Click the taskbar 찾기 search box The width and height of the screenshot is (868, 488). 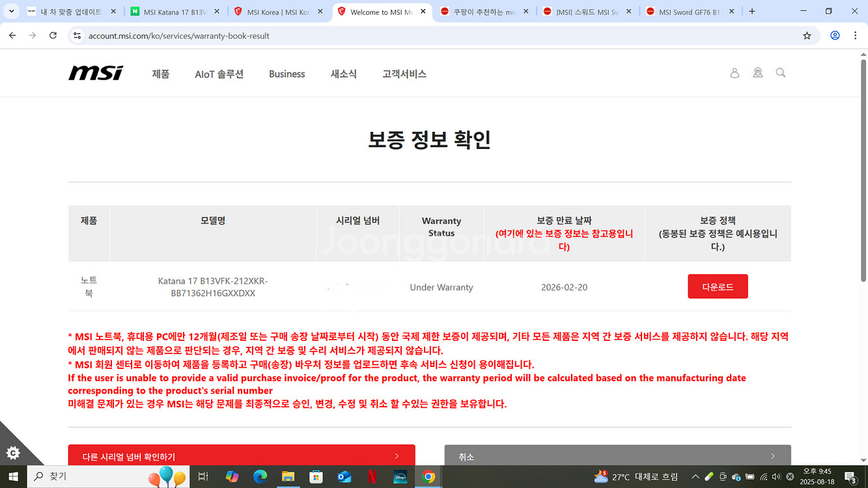click(108, 477)
